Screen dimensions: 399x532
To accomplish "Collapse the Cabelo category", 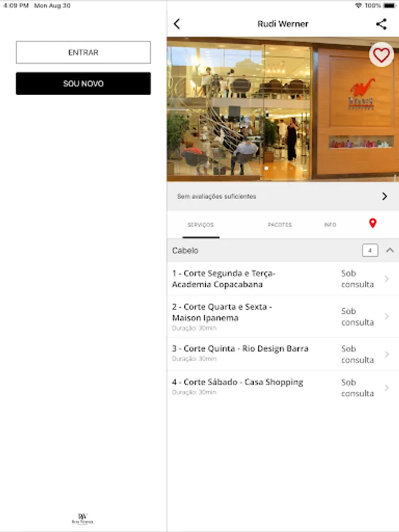I will pos(390,251).
